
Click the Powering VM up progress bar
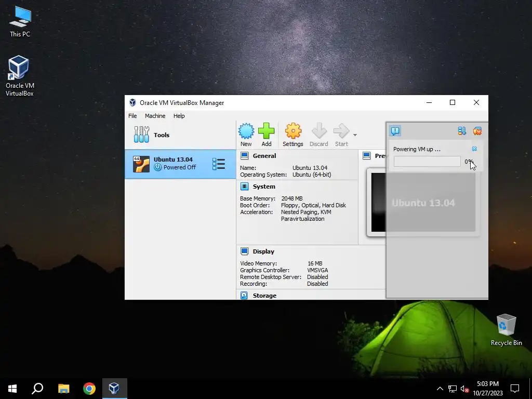coord(427,162)
